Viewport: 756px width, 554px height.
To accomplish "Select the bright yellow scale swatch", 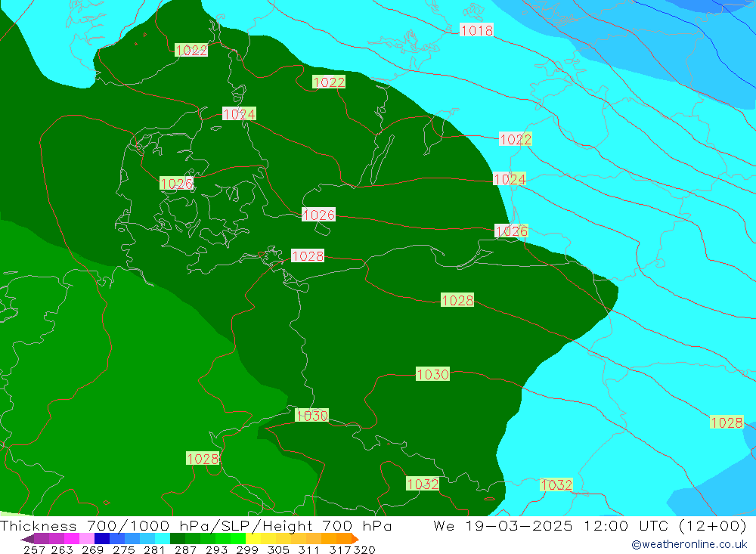I will (x=253, y=539).
